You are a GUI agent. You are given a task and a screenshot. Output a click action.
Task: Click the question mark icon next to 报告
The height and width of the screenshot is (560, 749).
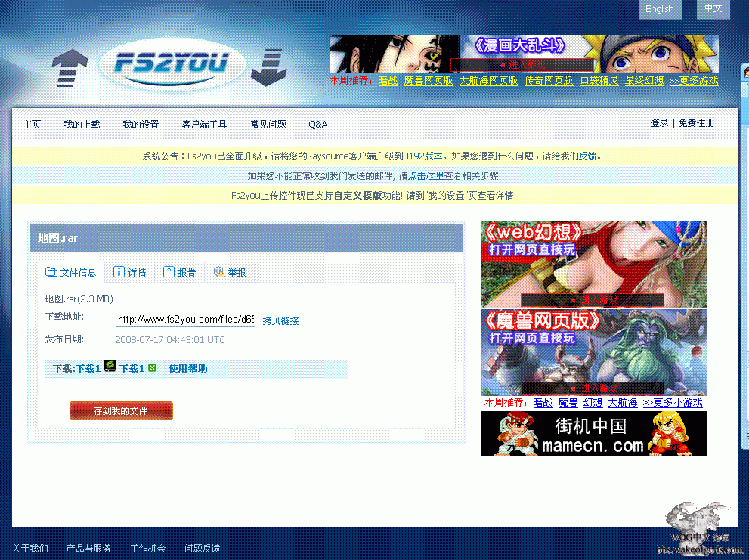point(169,272)
